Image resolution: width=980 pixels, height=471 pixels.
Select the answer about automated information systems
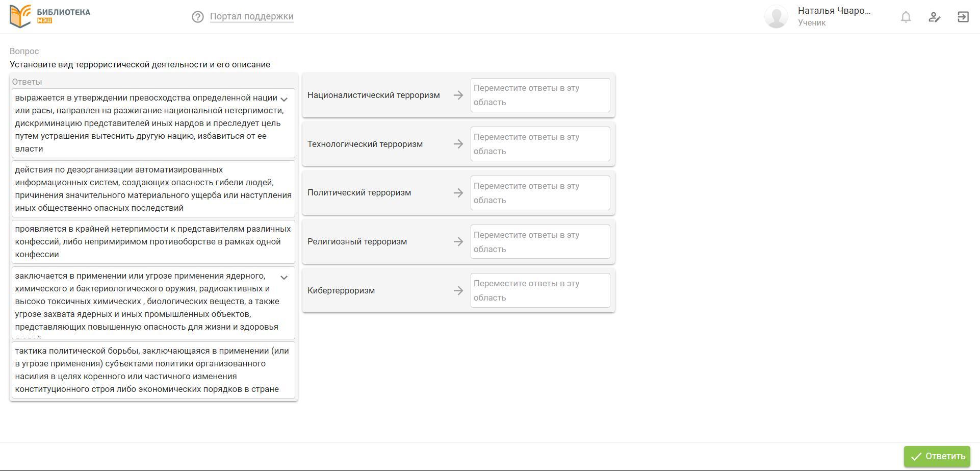153,189
